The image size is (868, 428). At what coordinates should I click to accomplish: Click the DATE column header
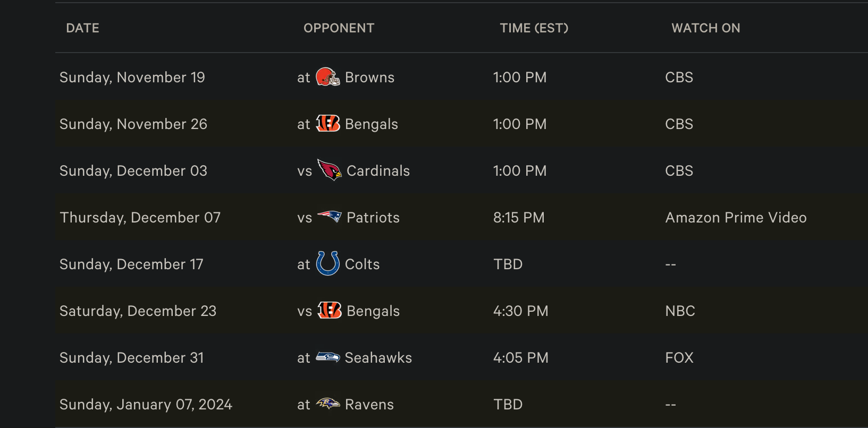82,28
